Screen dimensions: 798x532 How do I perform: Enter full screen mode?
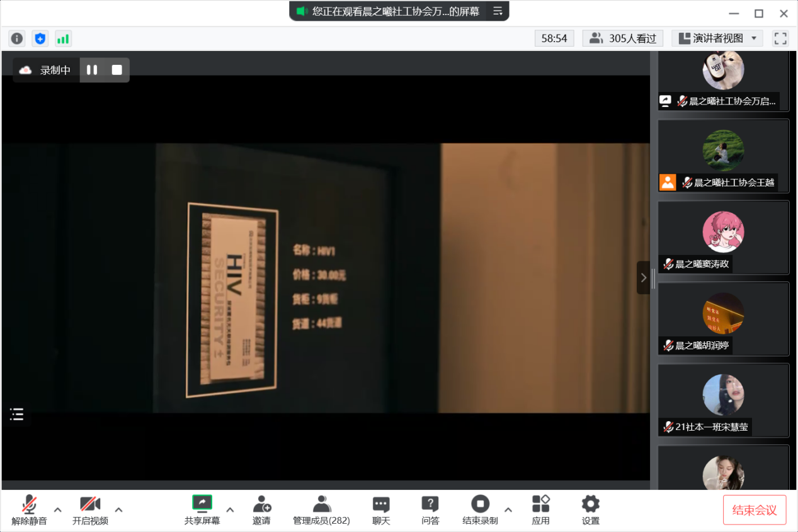[780, 38]
